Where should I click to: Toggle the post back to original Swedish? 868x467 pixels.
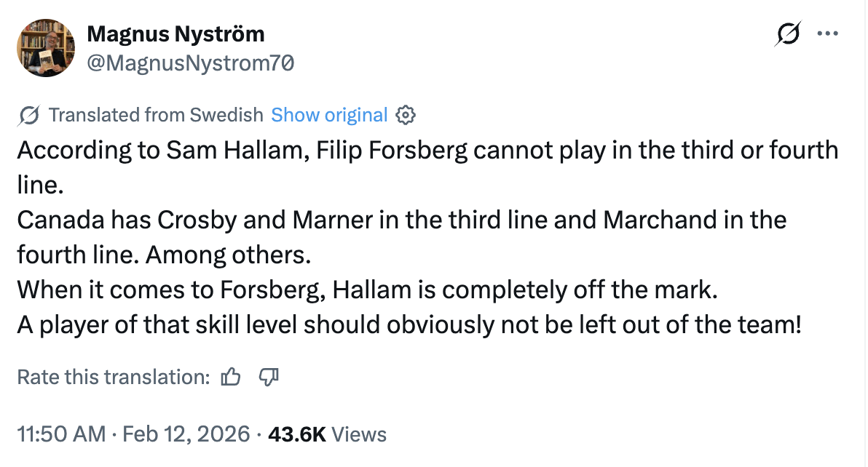pyautogui.click(x=329, y=115)
